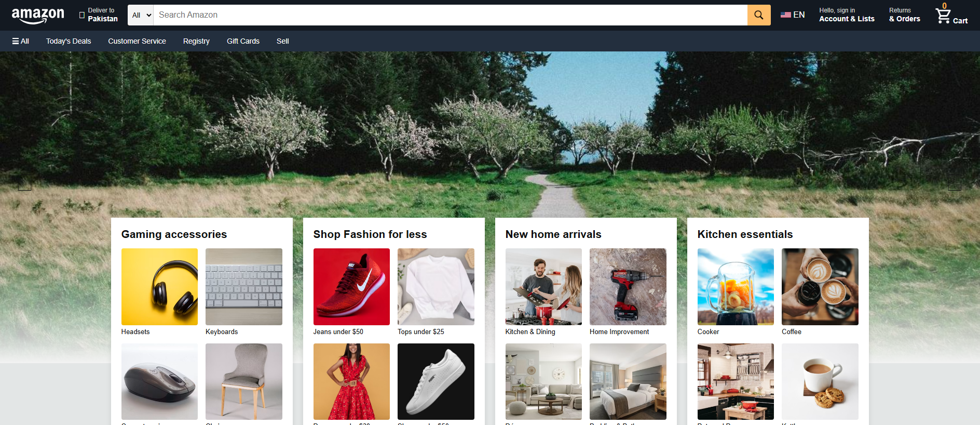
Task: Select the tea cup with cookies thumbnail
Action: (820, 381)
